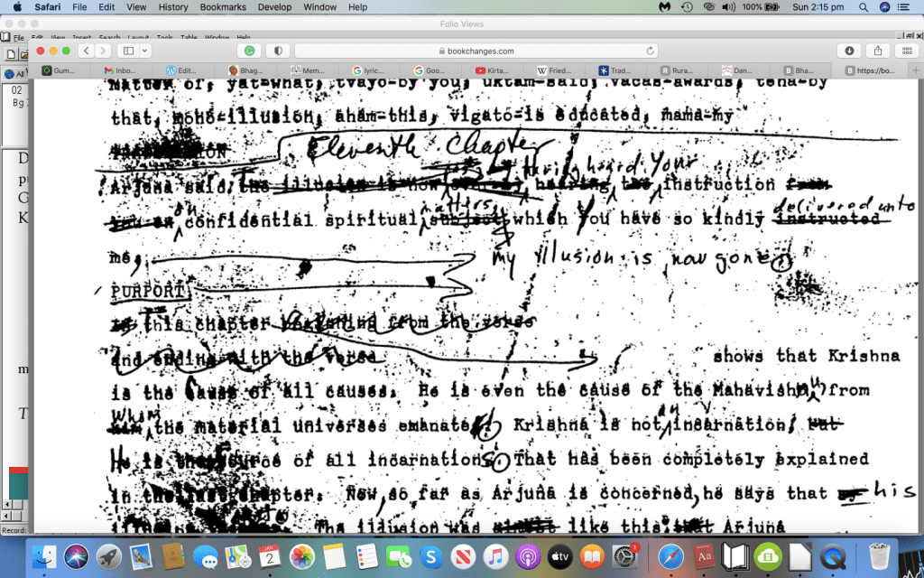The image size is (924, 578).
Task: Open Spotlight search in menu bar
Action: [x=864, y=7]
